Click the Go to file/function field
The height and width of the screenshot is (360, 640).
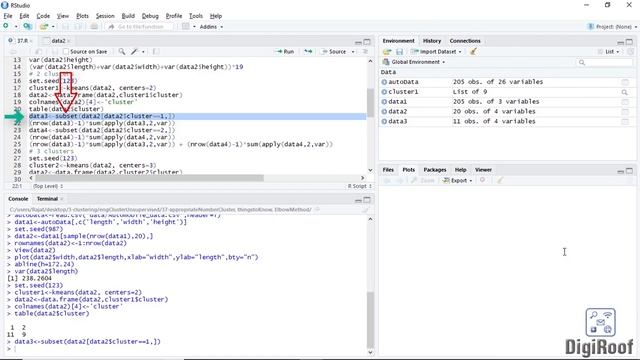(x=140, y=27)
